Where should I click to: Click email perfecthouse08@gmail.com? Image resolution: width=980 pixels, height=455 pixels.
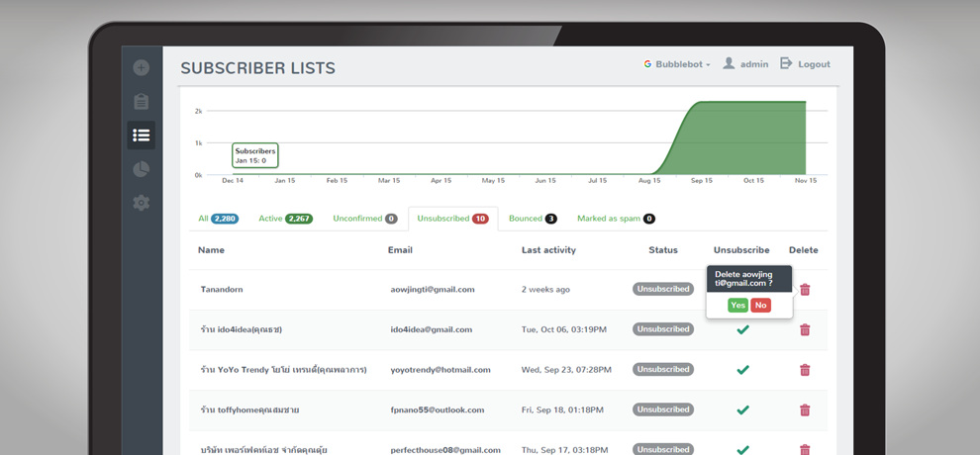point(445,450)
